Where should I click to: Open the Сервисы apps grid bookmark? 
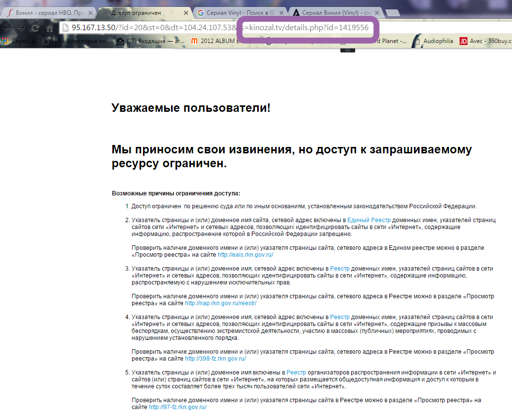point(19,42)
